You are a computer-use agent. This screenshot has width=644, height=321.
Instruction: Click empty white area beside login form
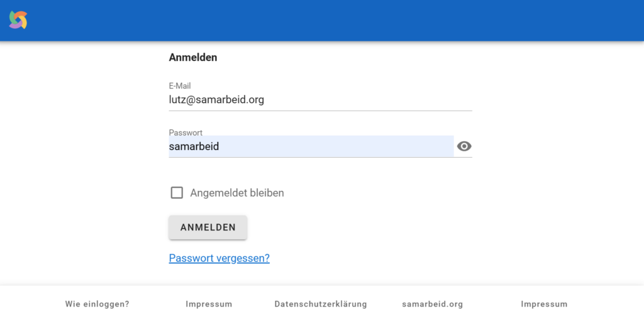point(555,164)
